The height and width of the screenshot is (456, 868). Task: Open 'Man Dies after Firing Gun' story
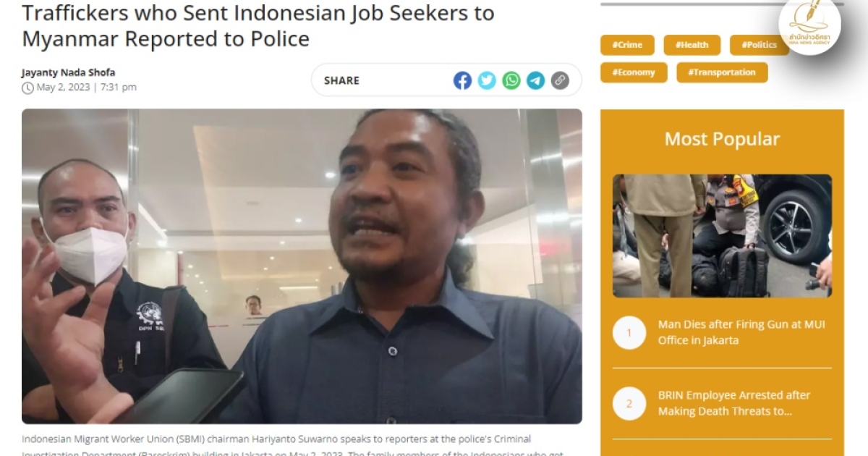click(x=741, y=332)
